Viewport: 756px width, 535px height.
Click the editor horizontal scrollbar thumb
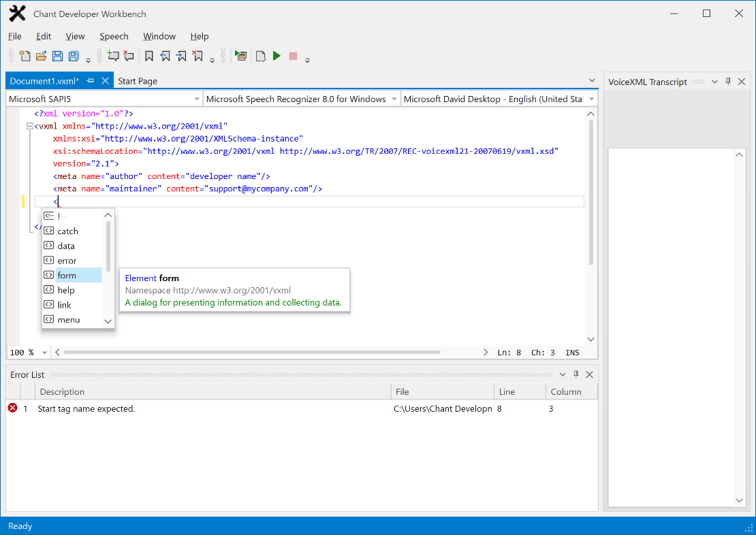click(252, 353)
